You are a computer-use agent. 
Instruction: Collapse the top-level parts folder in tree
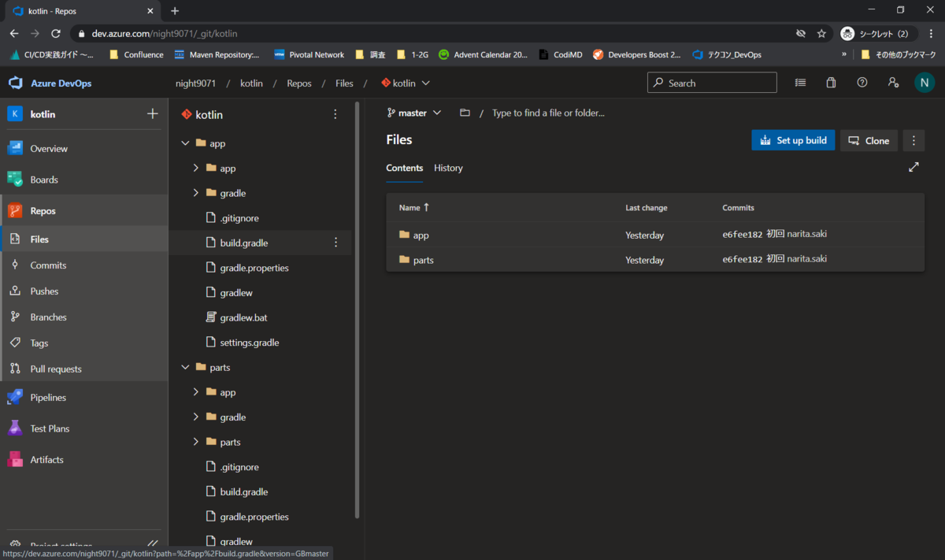[x=185, y=367]
